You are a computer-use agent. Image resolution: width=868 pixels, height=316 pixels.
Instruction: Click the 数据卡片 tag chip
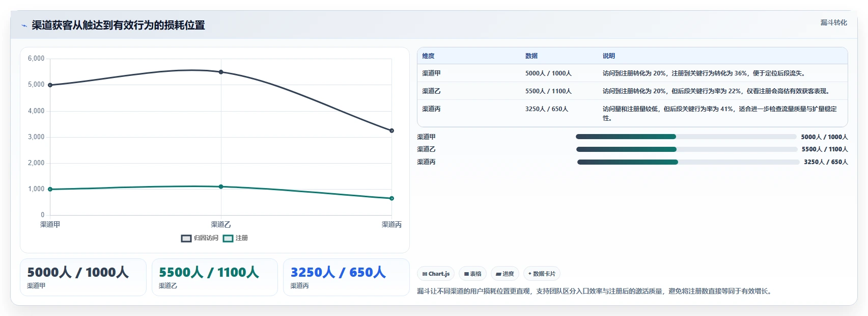[542, 274]
